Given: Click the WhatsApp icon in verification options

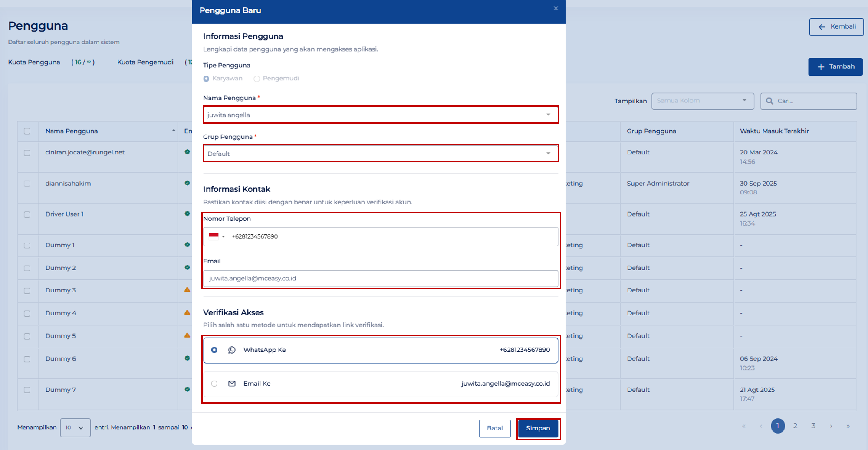Looking at the screenshot, I should (x=232, y=350).
